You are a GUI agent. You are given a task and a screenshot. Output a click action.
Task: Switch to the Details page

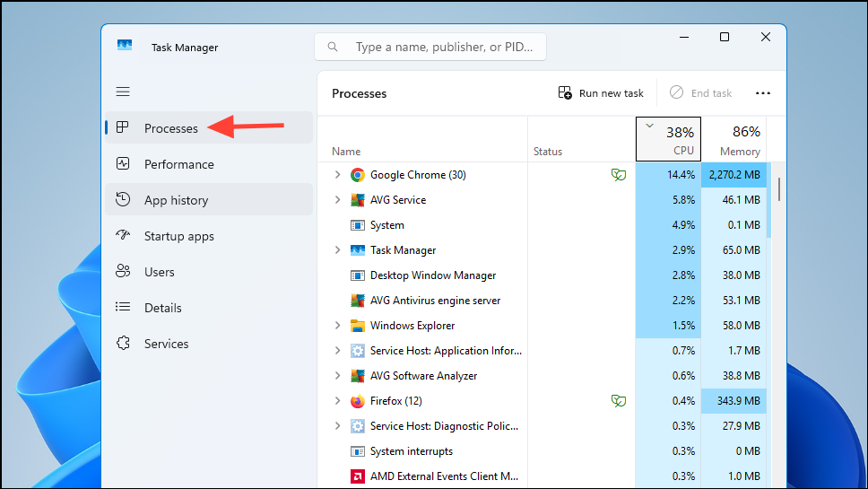coord(209,308)
